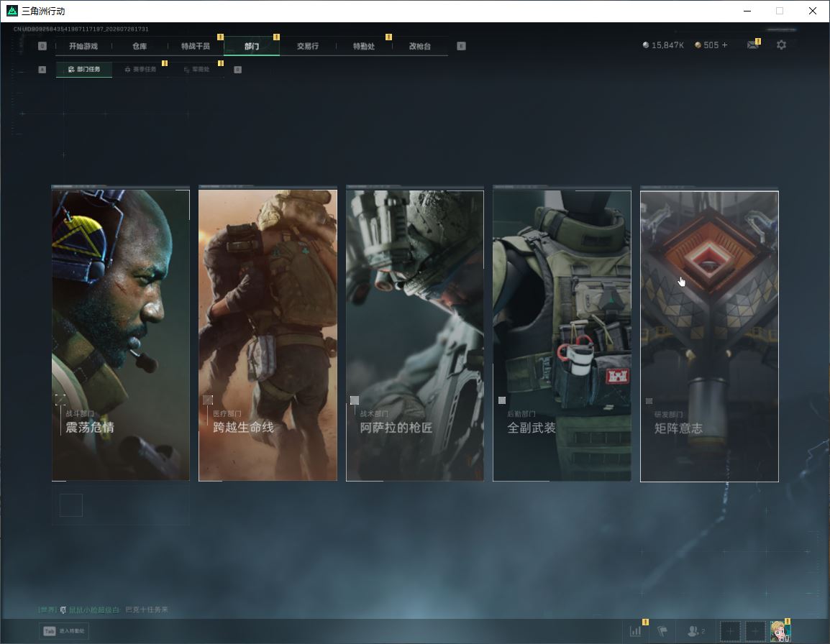The image size is (830, 644).
Task: Click the first plus squad invite slot
Action: (x=730, y=631)
